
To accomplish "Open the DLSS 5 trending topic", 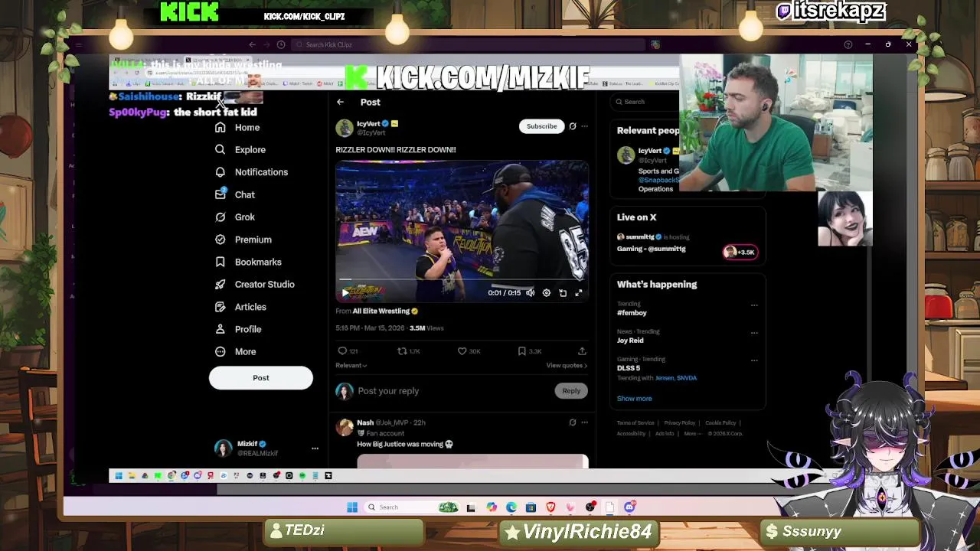I will (629, 368).
